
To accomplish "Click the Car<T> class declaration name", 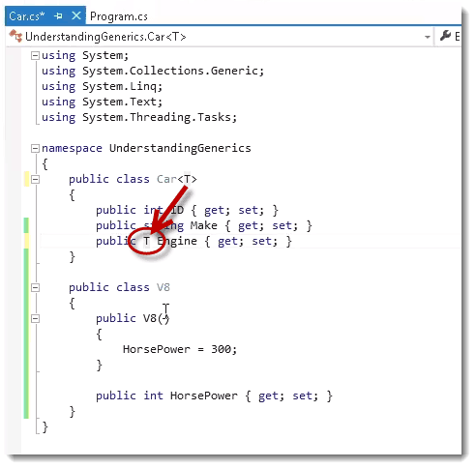I will tap(177, 179).
